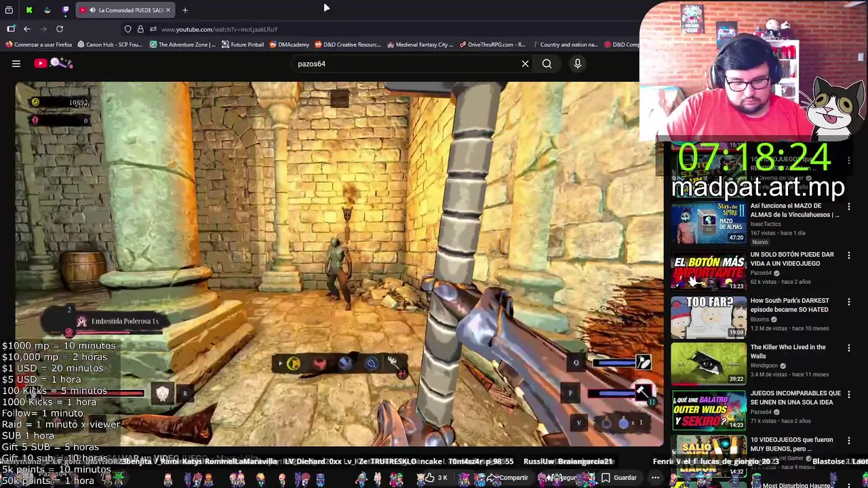
Task: Open options menu for JUEGOS INCOMPARABLES video
Action: tap(848, 394)
